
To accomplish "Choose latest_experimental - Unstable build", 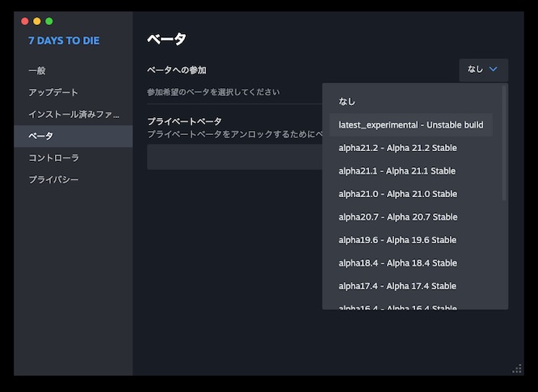I will (x=410, y=124).
